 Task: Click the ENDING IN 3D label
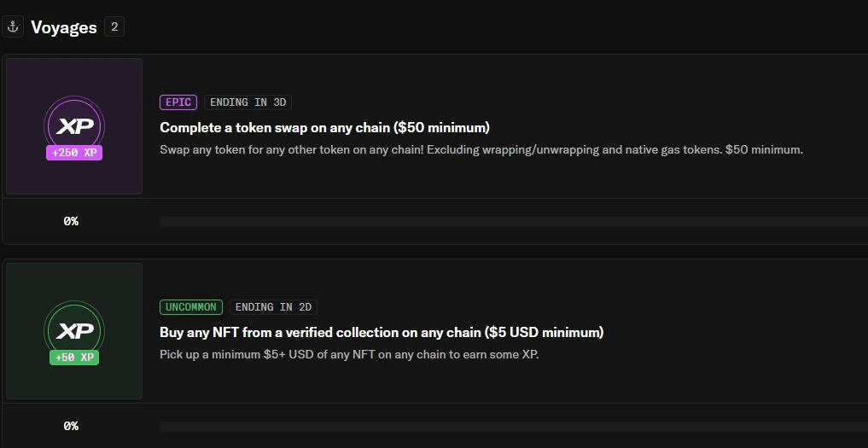pos(248,102)
